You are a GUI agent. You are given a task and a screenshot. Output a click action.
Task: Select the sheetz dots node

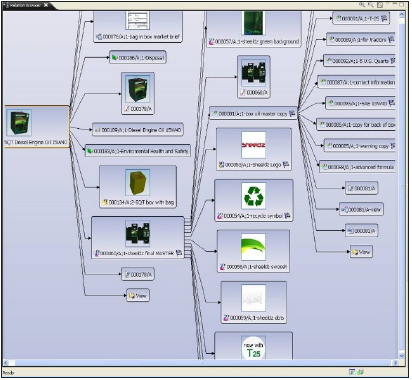254,302
